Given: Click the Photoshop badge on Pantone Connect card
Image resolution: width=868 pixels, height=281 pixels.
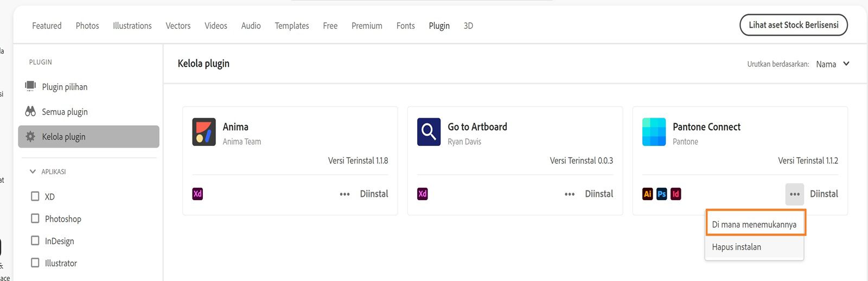Looking at the screenshot, I should 662,194.
